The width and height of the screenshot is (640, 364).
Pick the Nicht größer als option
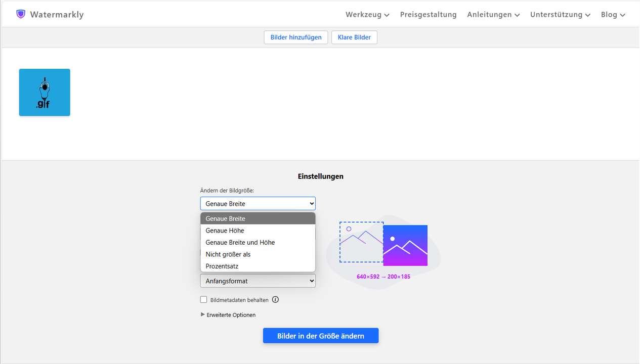[258, 254]
